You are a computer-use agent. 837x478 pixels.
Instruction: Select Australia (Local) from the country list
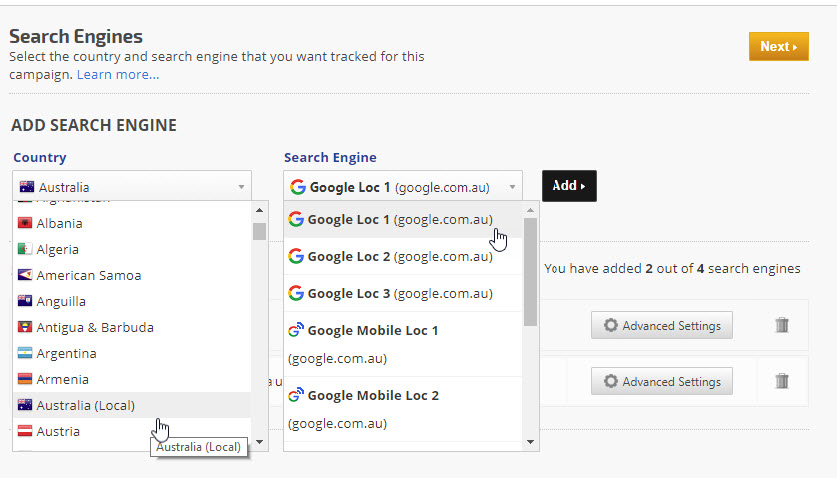pos(86,405)
